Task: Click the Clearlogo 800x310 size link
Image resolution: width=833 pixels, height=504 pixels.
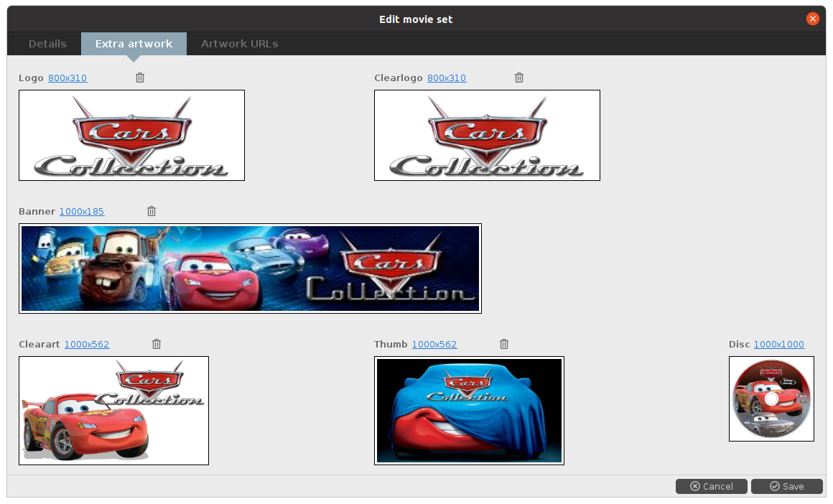Action: click(x=447, y=78)
